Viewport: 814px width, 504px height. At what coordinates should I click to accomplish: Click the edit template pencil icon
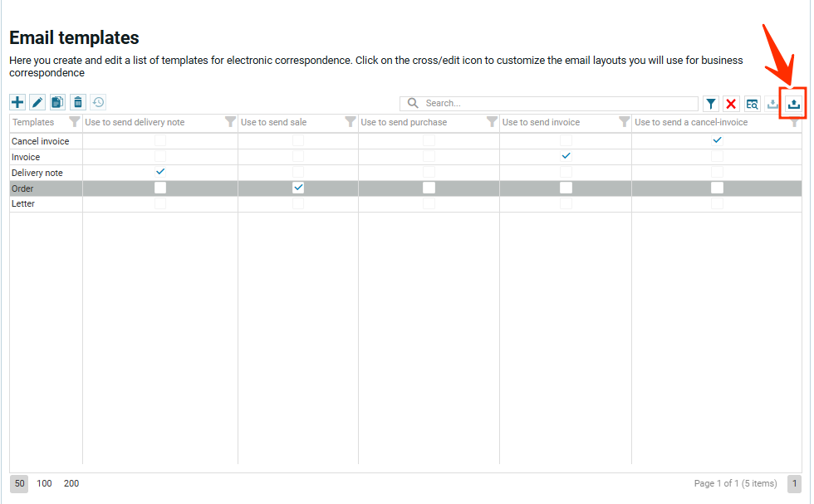(37, 102)
